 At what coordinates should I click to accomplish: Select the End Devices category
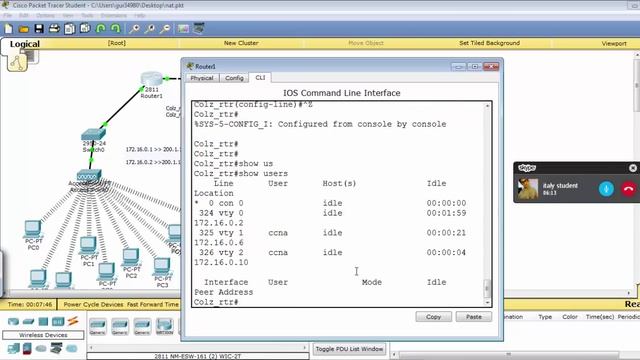pos(13,349)
